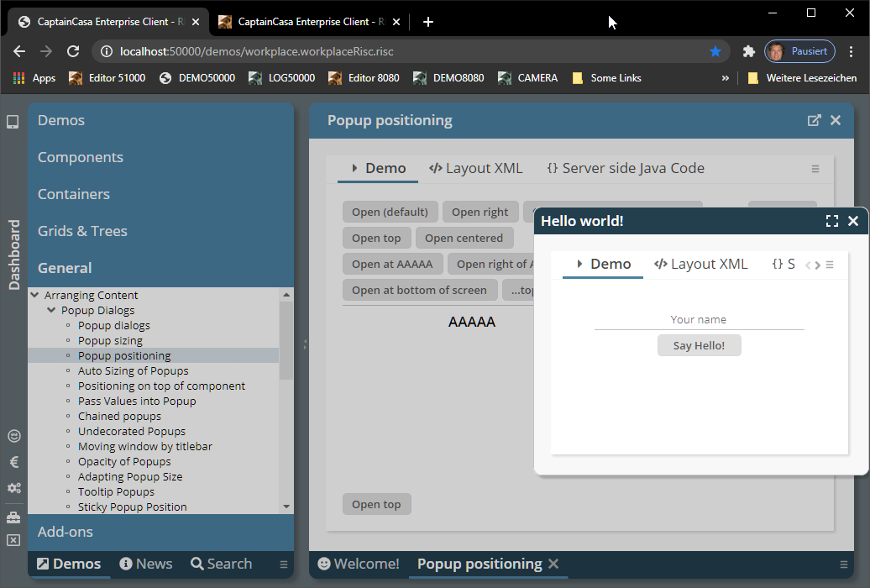The width and height of the screenshot is (870, 588).
Task: Click the toolbox icon in left sidebar
Action: point(13,517)
